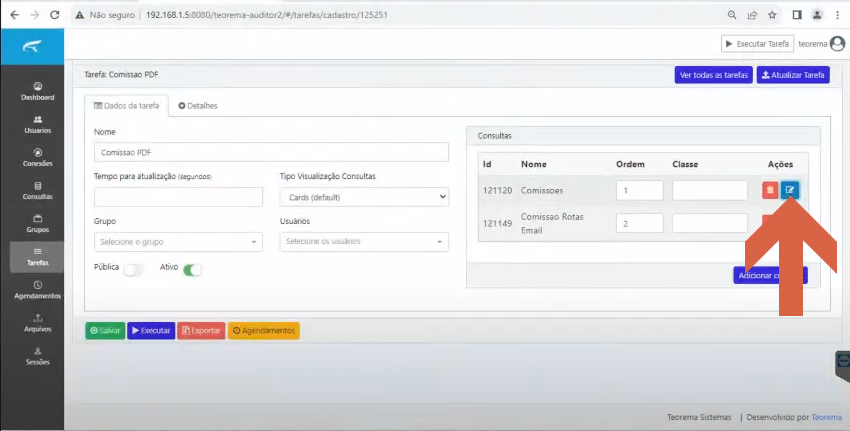Image resolution: width=850 pixels, height=431 pixels.
Task: Click the Id 121149 cell
Action: (497, 223)
